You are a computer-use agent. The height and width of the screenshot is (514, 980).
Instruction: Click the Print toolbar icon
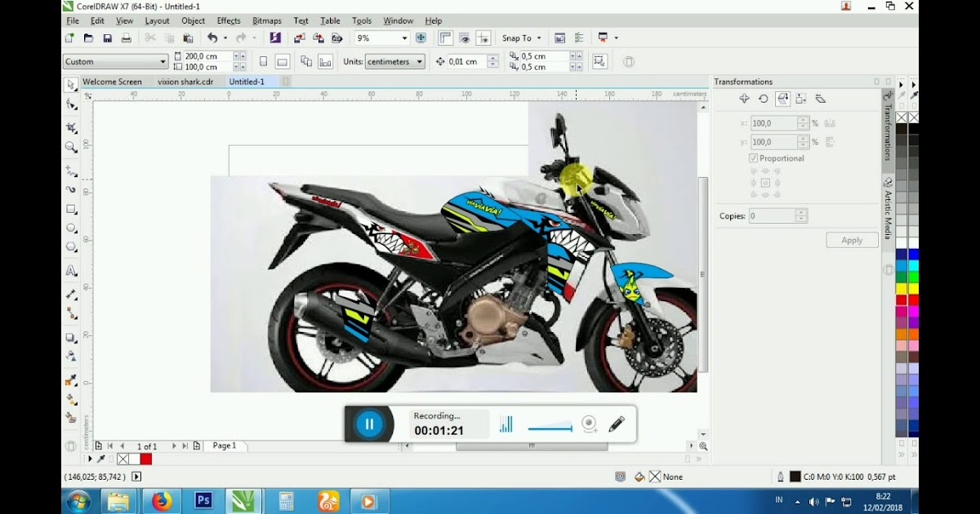point(126,38)
